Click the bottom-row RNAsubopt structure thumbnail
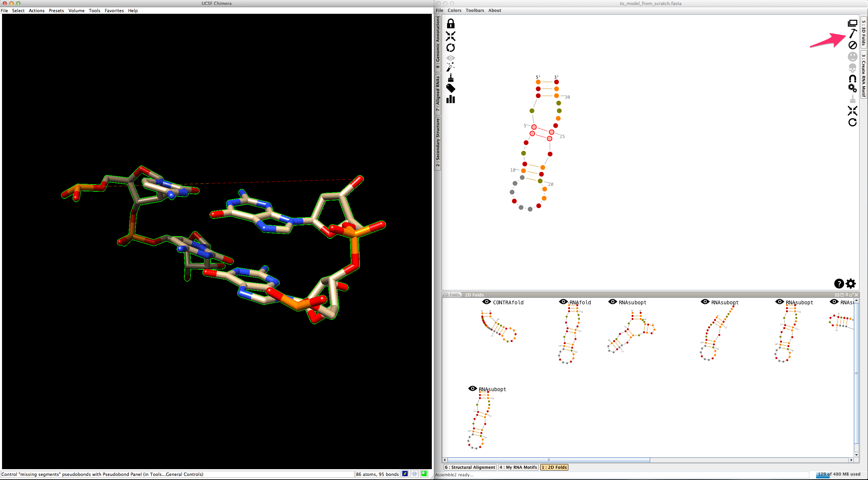This screenshot has width=868, height=480. (481, 420)
